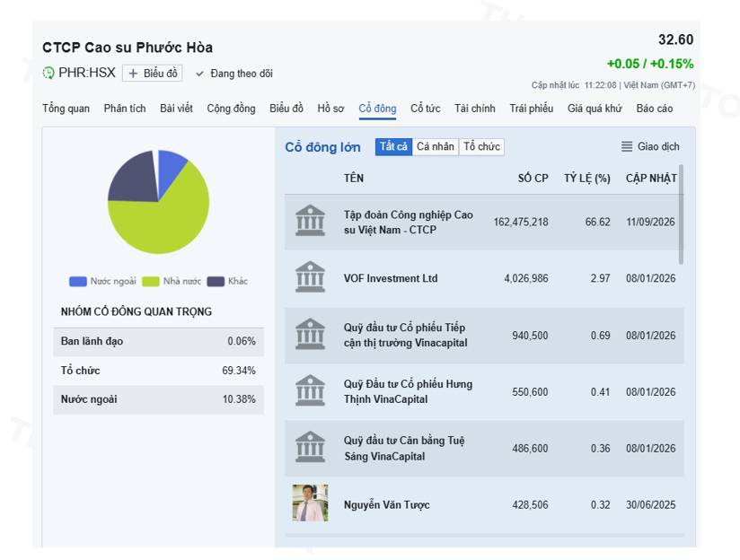
Task: Open the Báo cáo tab
Action: tap(654, 109)
